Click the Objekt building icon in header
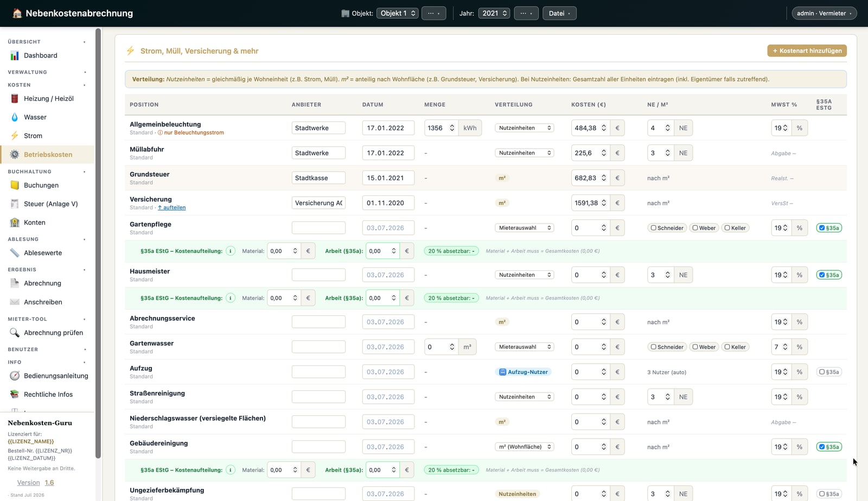Viewport: 868px width, 501px height. [345, 13]
